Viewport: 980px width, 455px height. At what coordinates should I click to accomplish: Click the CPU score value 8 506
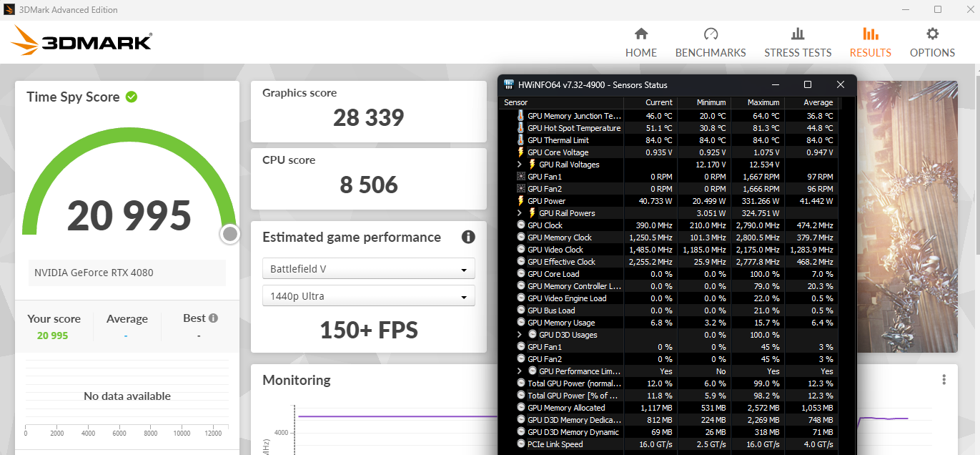369,185
